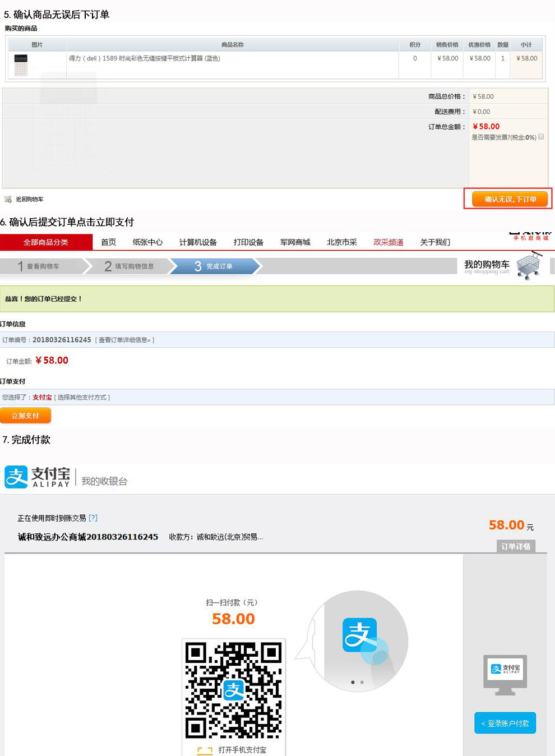Image resolution: width=555 pixels, height=756 pixels.
Task: Click the 我的购物车 label
Action: 487,264
